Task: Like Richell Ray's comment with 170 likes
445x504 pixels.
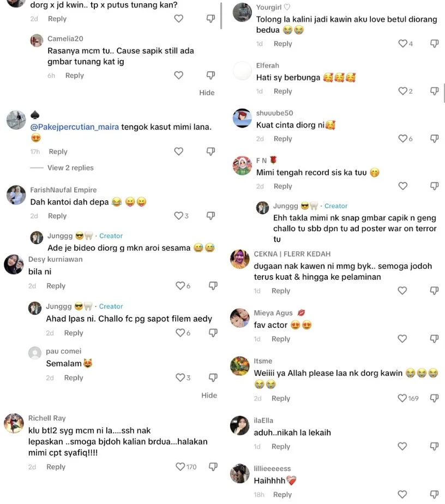Action: click(x=181, y=467)
